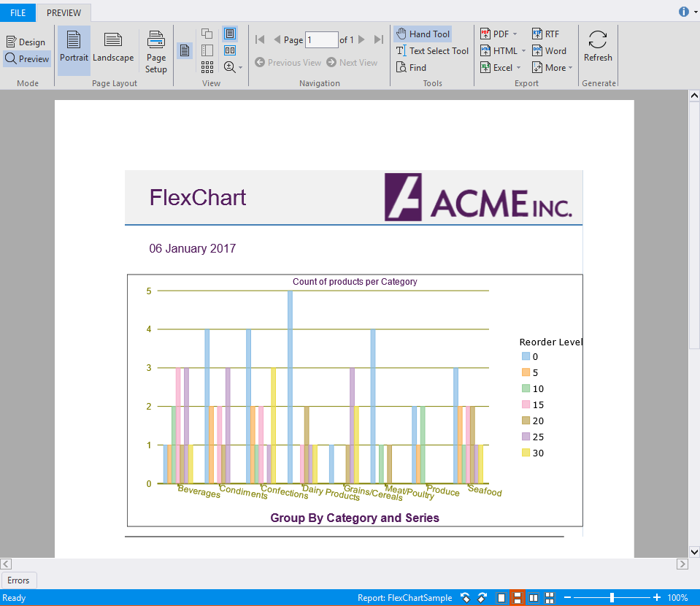Open the Find tool
The height and width of the screenshot is (606, 700).
(412, 67)
